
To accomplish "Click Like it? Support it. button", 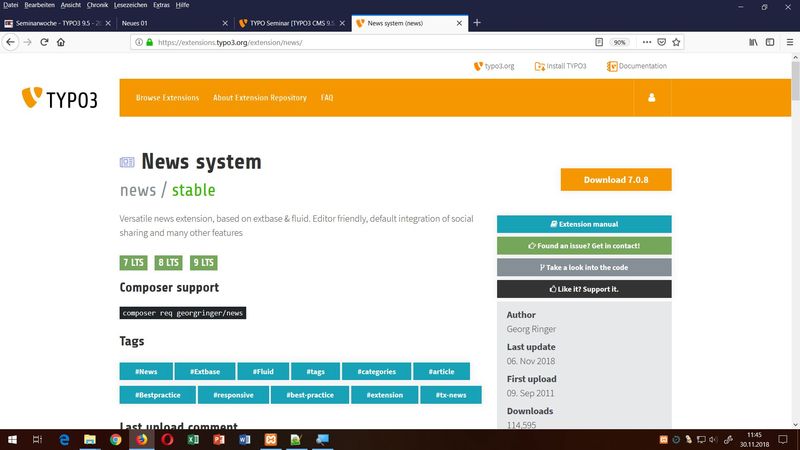I will coord(584,289).
